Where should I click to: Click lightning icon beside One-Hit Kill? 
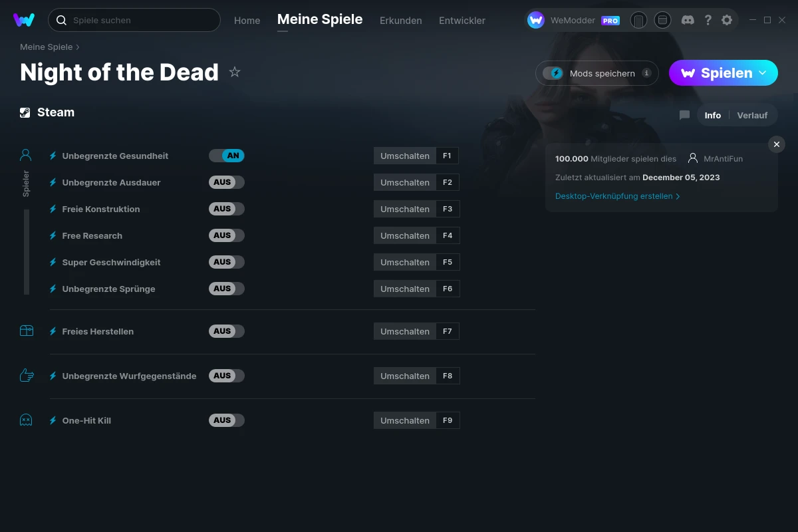click(53, 420)
